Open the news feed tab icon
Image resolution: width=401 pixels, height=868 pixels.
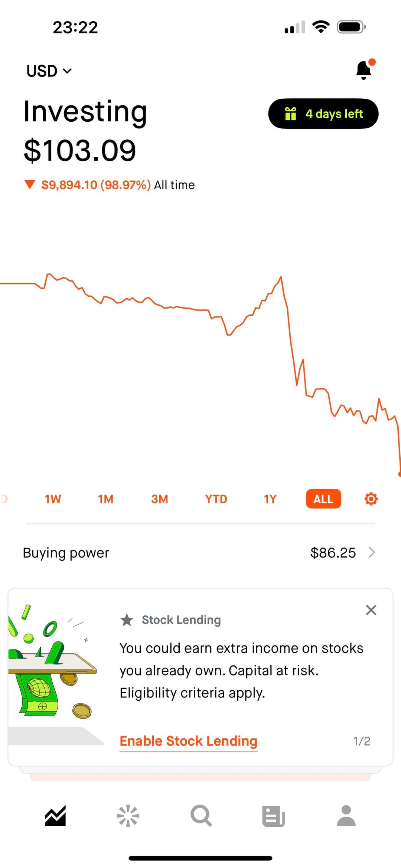(x=273, y=816)
